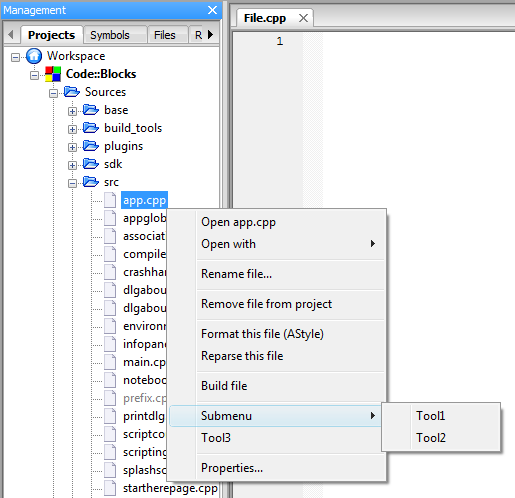
Task: Click the 'Management' panel title
Action: [34, 10]
